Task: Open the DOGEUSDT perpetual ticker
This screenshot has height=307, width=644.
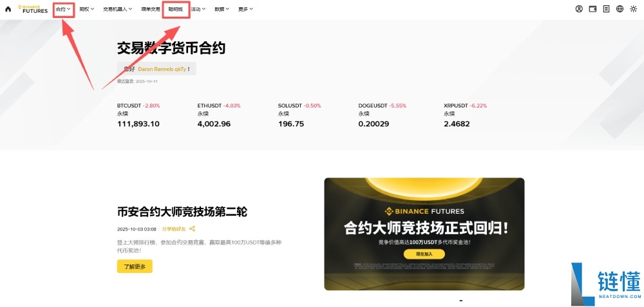Action: point(383,115)
